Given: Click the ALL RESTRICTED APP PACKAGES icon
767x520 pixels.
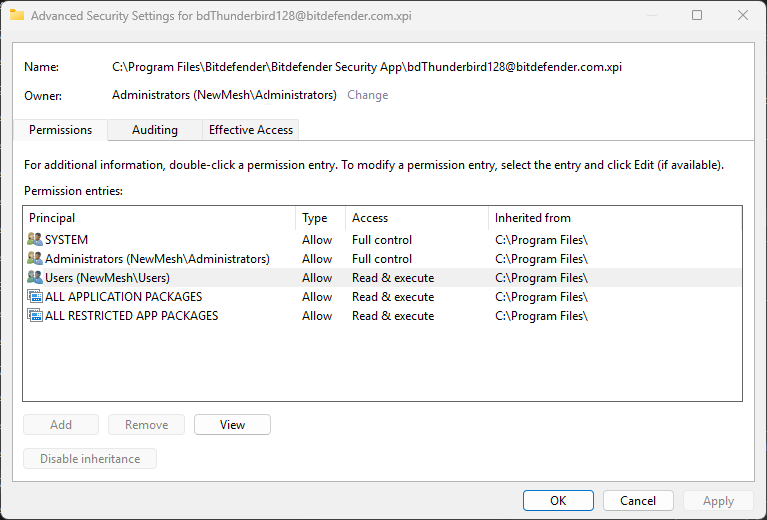Looking at the screenshot, I should [x=35, y=316].
